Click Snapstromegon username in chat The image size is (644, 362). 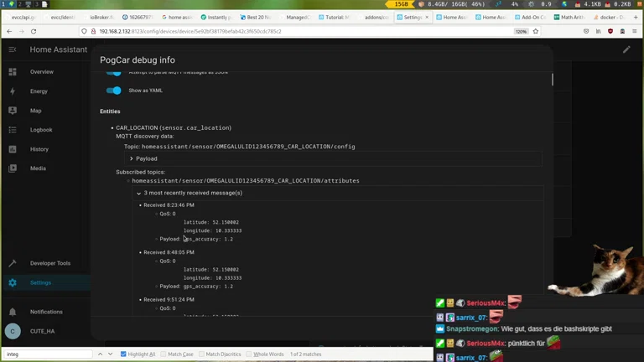[x=472, y=328]
